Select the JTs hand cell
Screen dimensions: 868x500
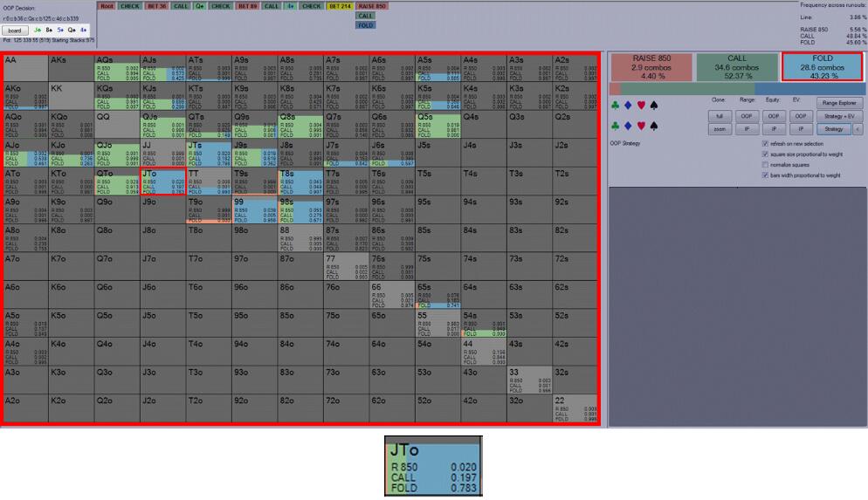pos(209,154)
